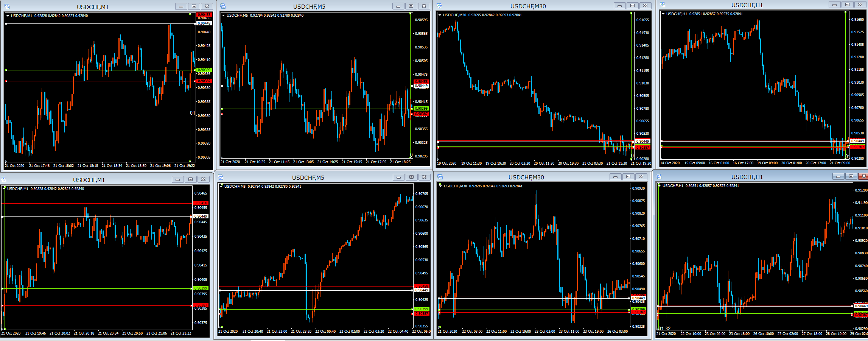This screenshot has width=868, height=341.
Task: Click green 0.90399 price label in top M1 chart
Action: click(x=204, y=70)
